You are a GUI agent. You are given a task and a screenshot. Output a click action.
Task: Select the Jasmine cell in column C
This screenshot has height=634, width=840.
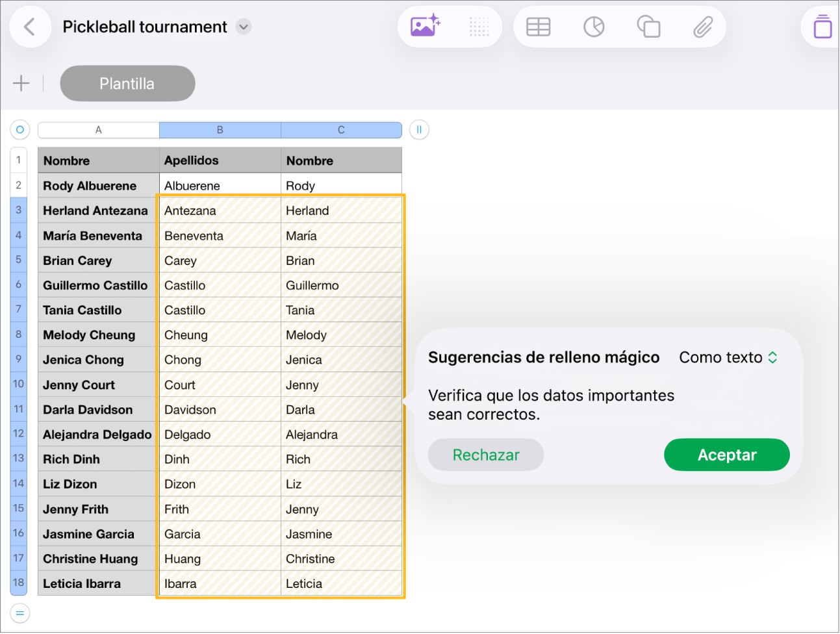click(x=341, y=534)
